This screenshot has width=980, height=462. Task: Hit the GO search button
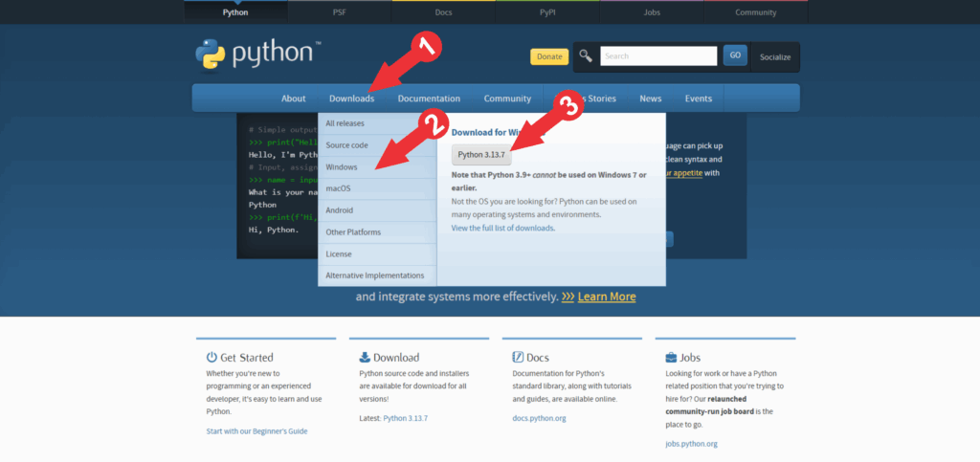click(735, 56)
